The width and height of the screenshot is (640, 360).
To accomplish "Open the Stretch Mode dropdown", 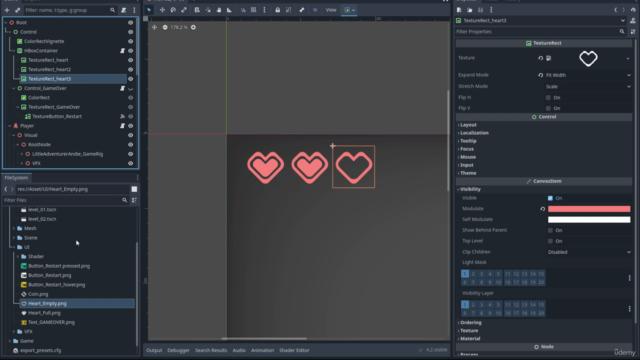I will click(x=588, y=87).
